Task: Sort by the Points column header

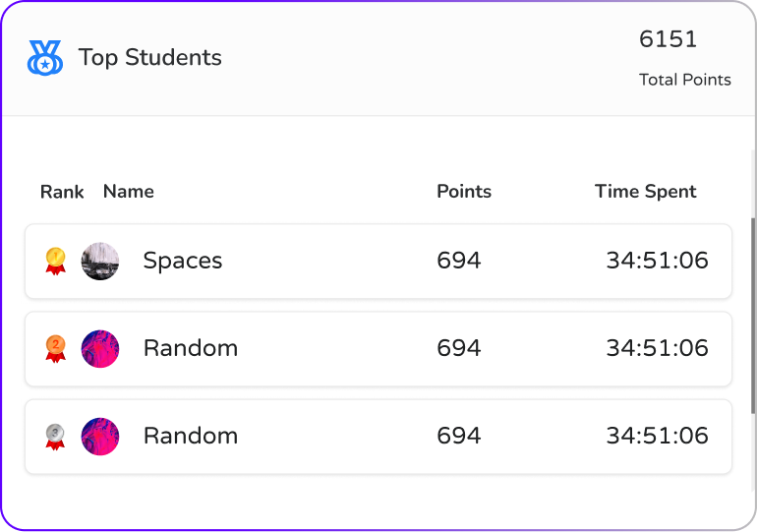Action: (x=464, y=192)
